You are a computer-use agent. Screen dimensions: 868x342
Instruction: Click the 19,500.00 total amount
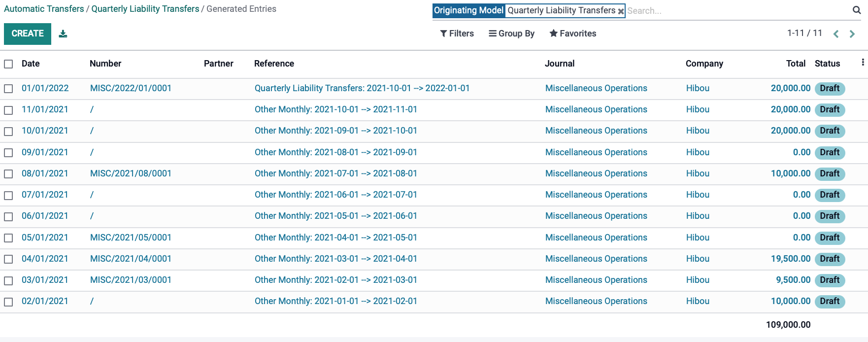pyautogui.click(x=791, y=259)
